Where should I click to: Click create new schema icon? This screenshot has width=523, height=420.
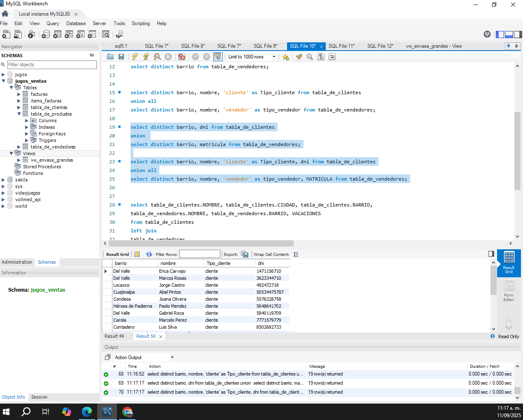point(46,34)
